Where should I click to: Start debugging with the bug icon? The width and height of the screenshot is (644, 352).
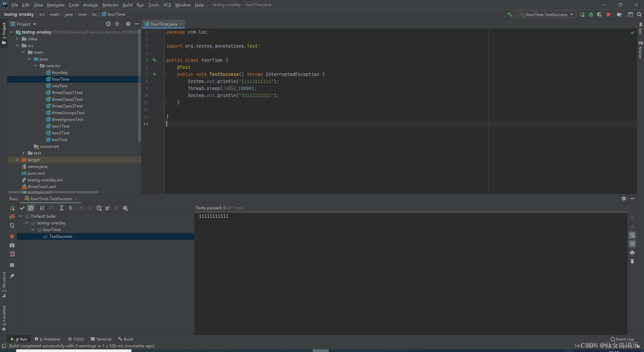(591, 14)
